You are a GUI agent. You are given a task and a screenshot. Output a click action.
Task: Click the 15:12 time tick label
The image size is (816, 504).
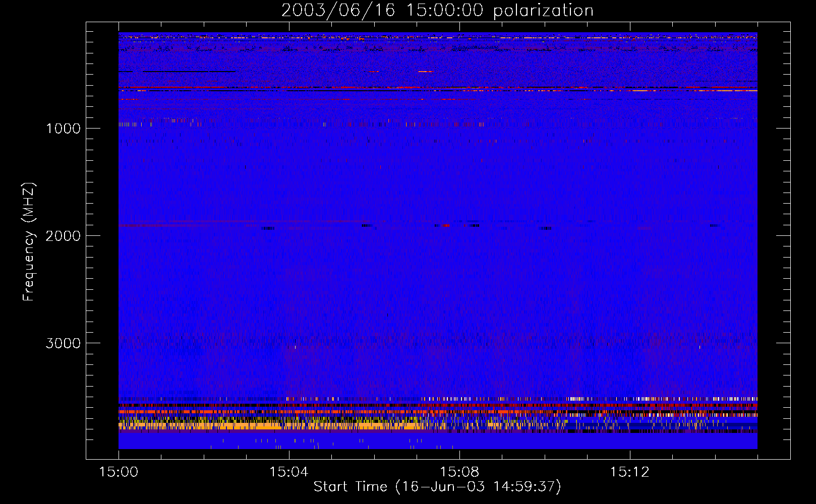629,472
